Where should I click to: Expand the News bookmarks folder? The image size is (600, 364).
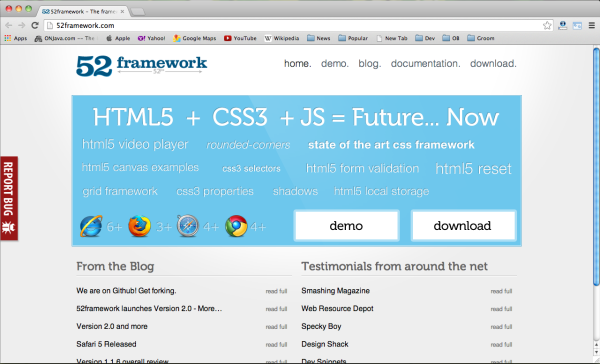(x=318, y=38)
